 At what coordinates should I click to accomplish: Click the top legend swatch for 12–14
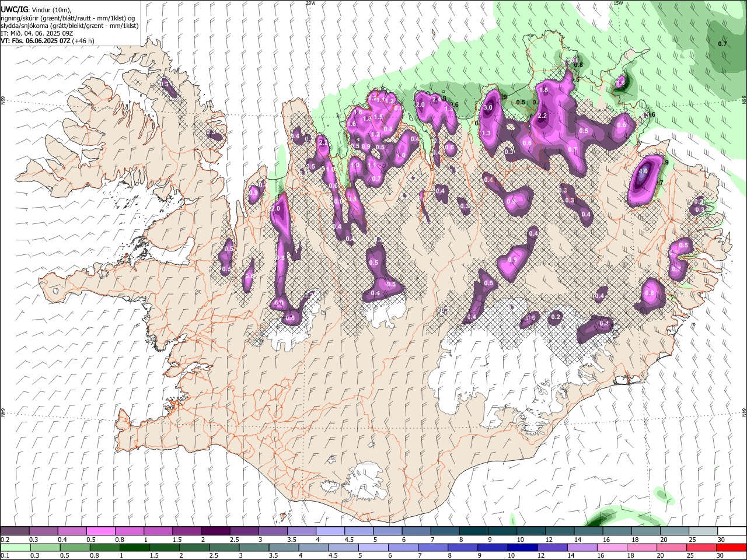pos(560,531)
